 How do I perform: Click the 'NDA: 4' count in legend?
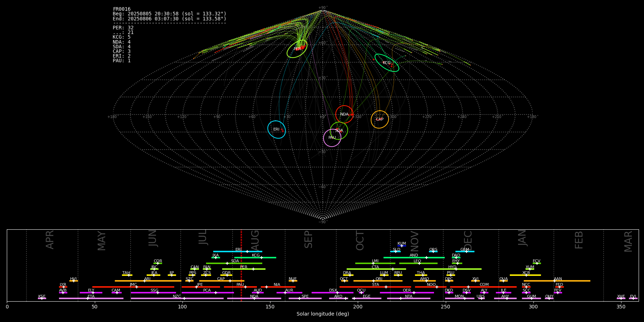click(122, 42)
